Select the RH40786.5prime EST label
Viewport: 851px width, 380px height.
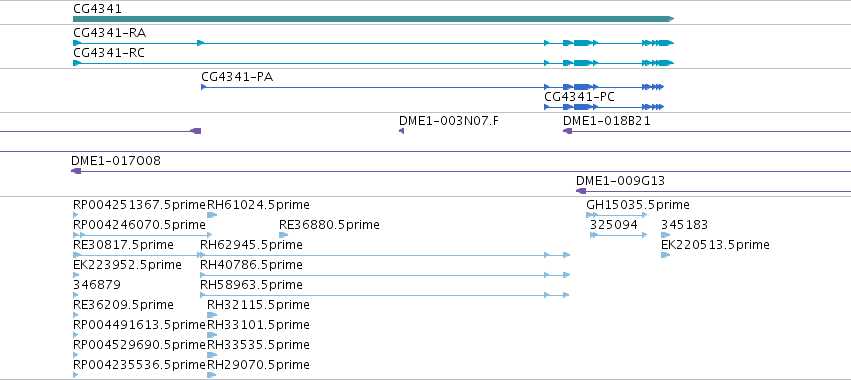click(x=251, y=265)
